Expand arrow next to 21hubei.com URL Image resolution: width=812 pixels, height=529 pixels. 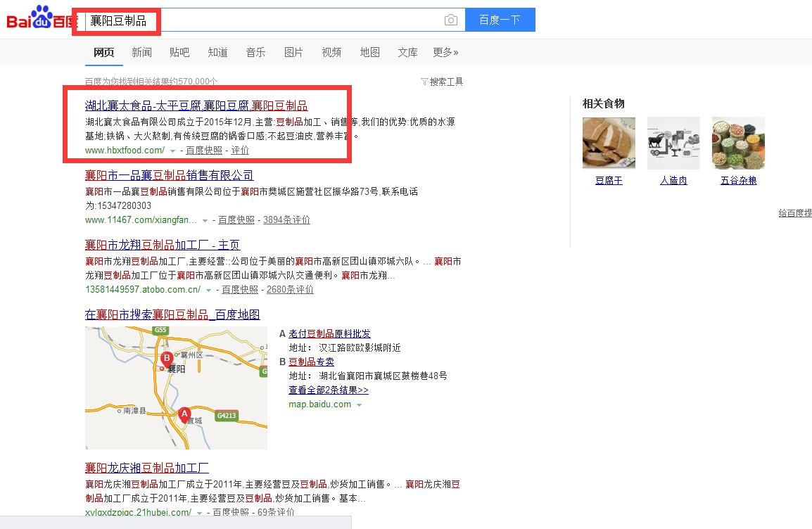[199, 513]
